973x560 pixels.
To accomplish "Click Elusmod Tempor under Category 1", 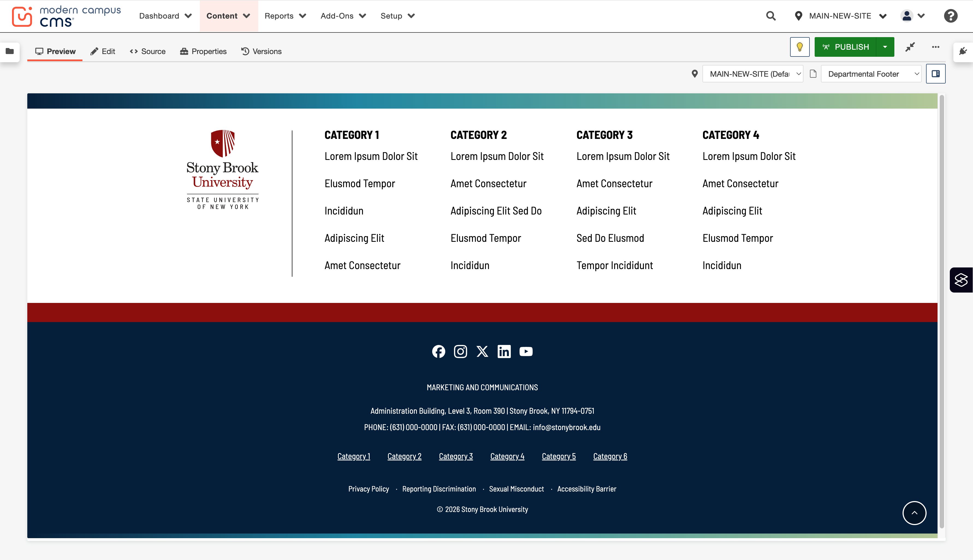I will [360, 183].
